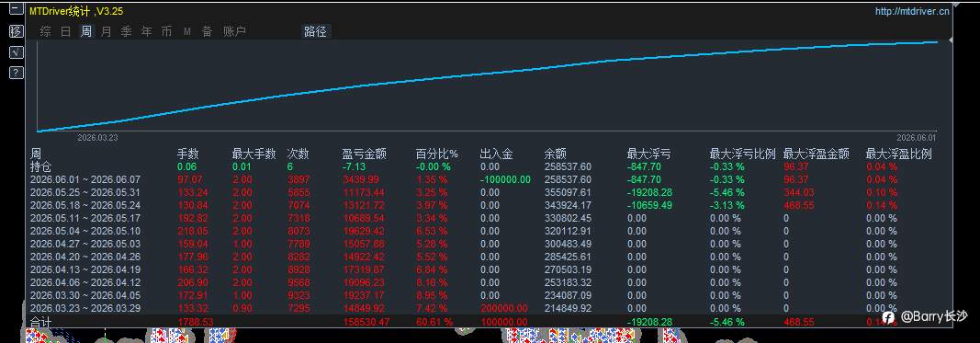Open the http://mtdriver.cn link
This screenshot has height=343, width=980.
[x=912, y=11]
